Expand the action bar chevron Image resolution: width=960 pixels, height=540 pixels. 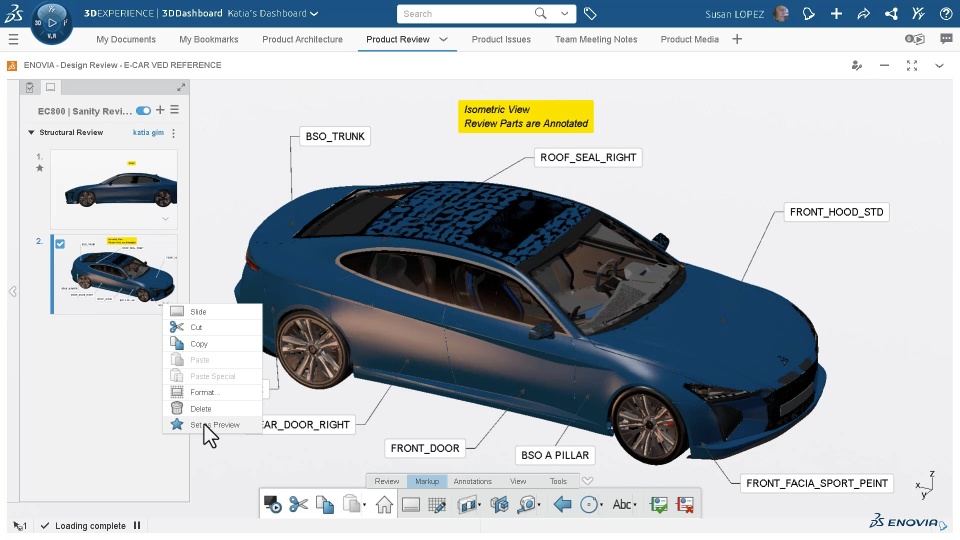(x=587, y=481)
